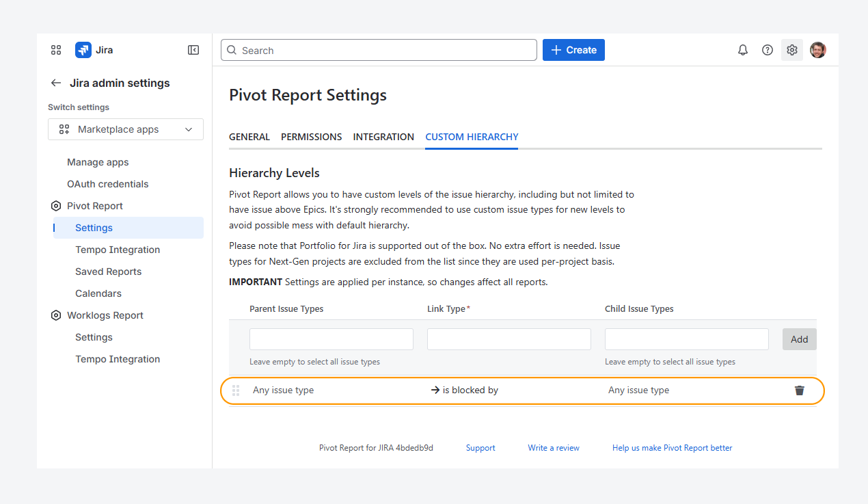Click the Link Type field
The height and width of the screenshot is (504, 868).
tap(509, 339)
